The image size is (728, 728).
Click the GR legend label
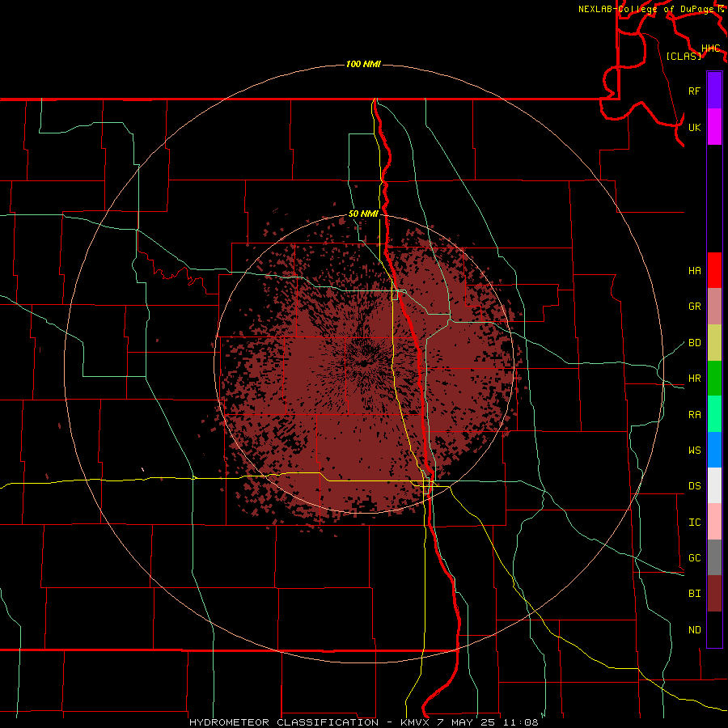(695, 307)
